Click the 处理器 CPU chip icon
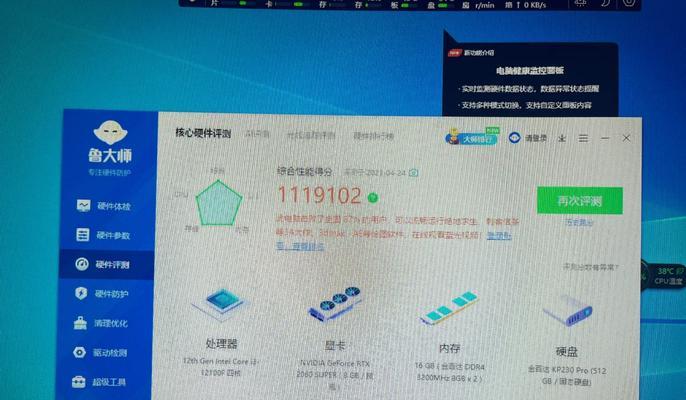Image resolution: width=686 pixels, height=400 pixels. tap(221, 304)
